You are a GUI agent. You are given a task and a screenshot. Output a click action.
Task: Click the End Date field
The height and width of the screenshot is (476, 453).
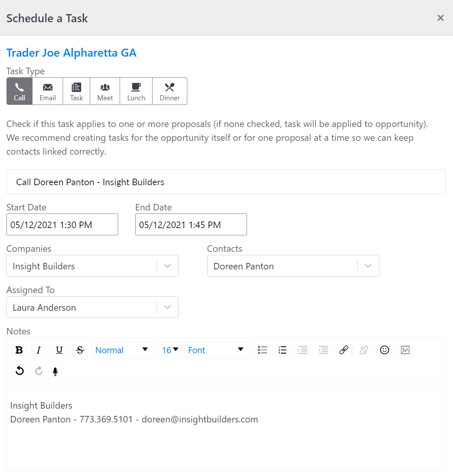click(191, 225)
